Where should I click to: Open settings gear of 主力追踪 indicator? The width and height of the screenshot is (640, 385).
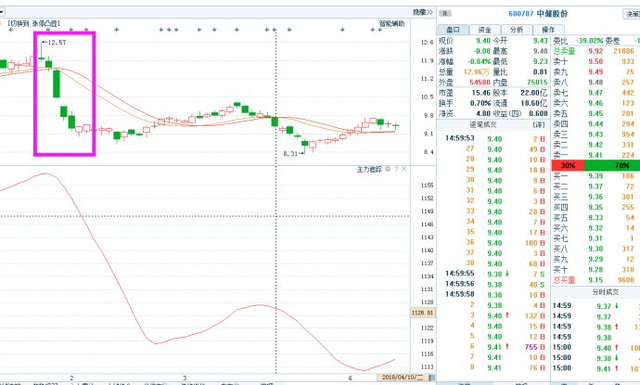tap(388, 169)
